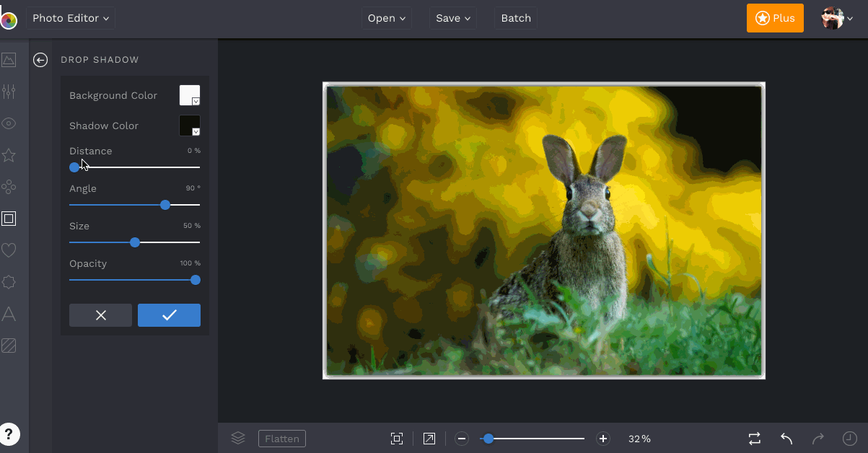Go back from Drop Shadow panel
Viewport: 868px width, 453px height.
tap(40, 60)
